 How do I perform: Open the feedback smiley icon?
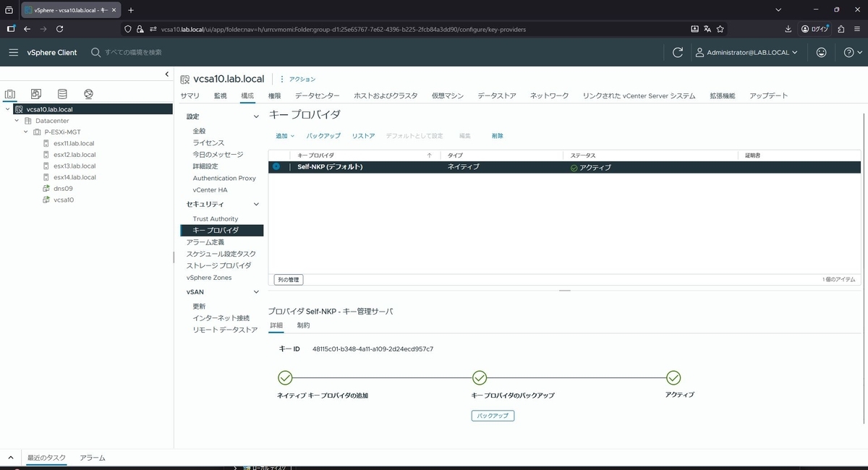tap(821, 52)
